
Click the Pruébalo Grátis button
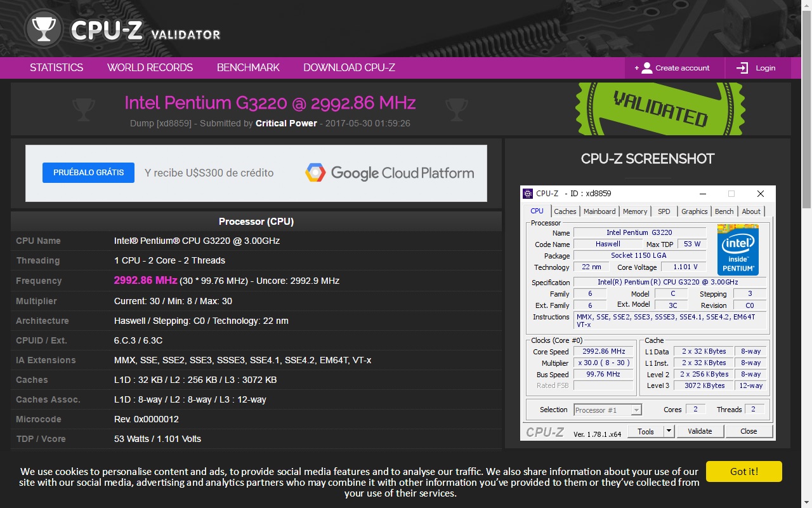(x=88, y=173)
